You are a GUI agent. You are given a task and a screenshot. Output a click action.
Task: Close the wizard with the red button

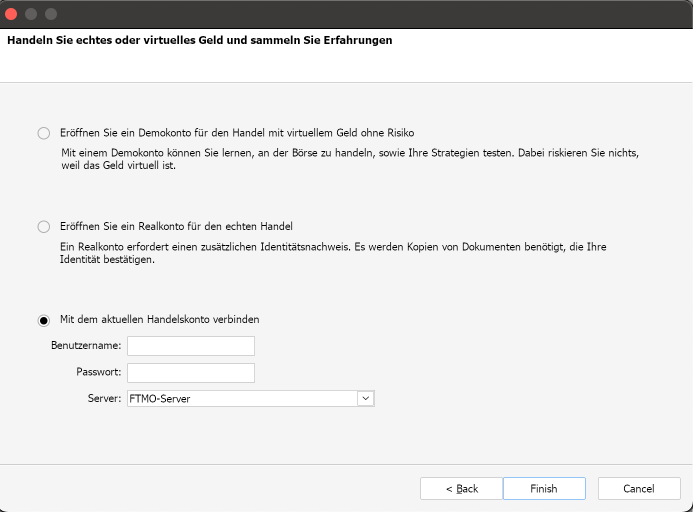tap(12, 14)
